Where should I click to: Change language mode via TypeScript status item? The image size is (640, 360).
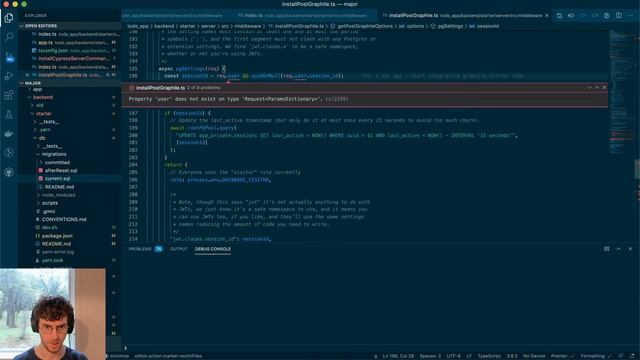click(489, 356)
